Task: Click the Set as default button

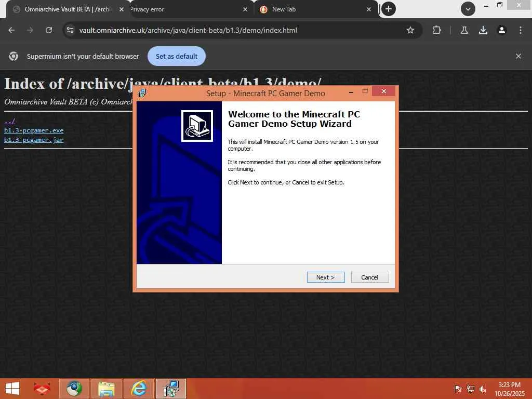Action: coord(177,56)
